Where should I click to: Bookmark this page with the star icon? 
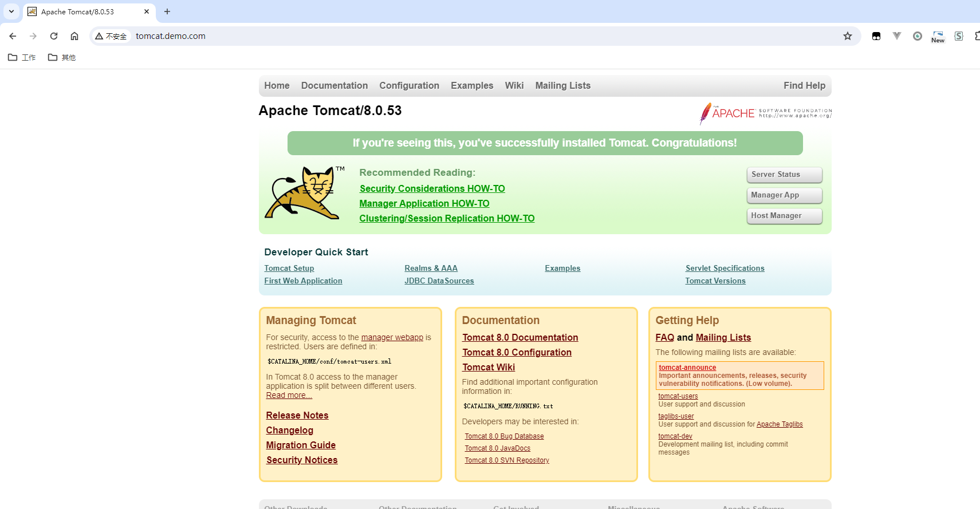(848, 36)
